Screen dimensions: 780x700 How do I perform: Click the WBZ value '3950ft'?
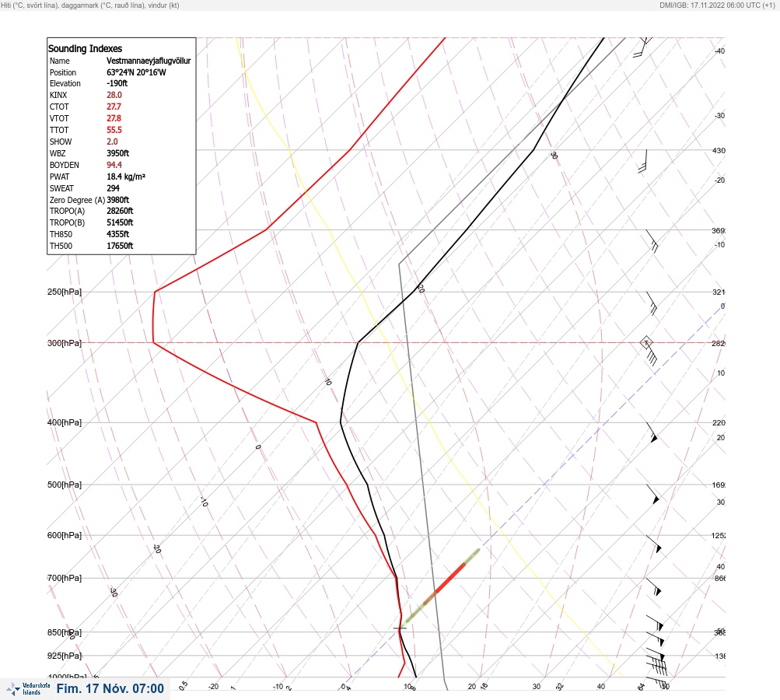[x=118, y=153]
